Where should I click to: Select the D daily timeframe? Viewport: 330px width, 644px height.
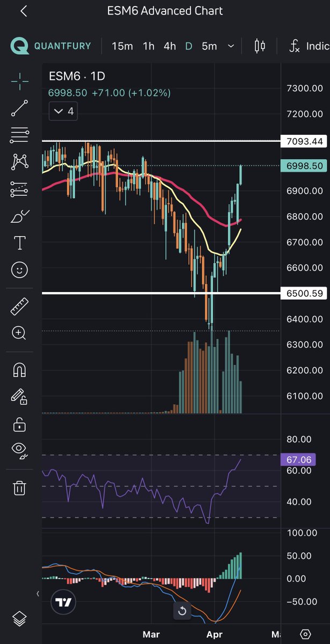pyautogui.click(x=189, y=46)
